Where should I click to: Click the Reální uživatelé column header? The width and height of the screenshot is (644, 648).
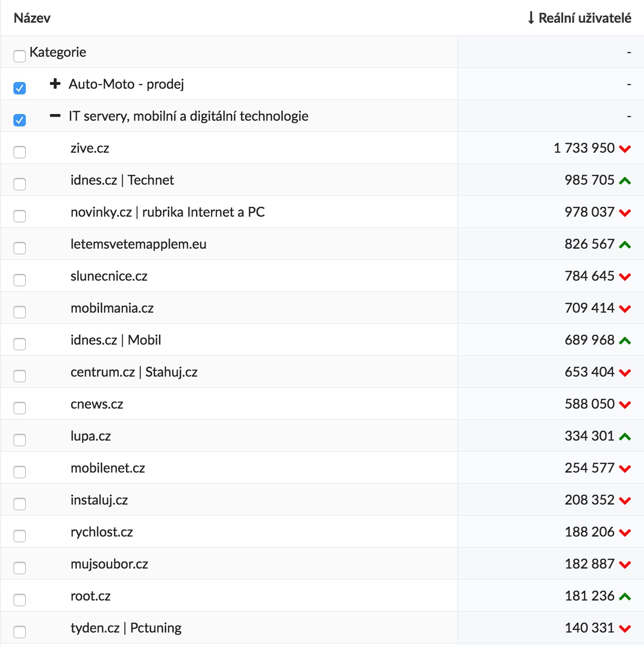[x=585, y=18]
